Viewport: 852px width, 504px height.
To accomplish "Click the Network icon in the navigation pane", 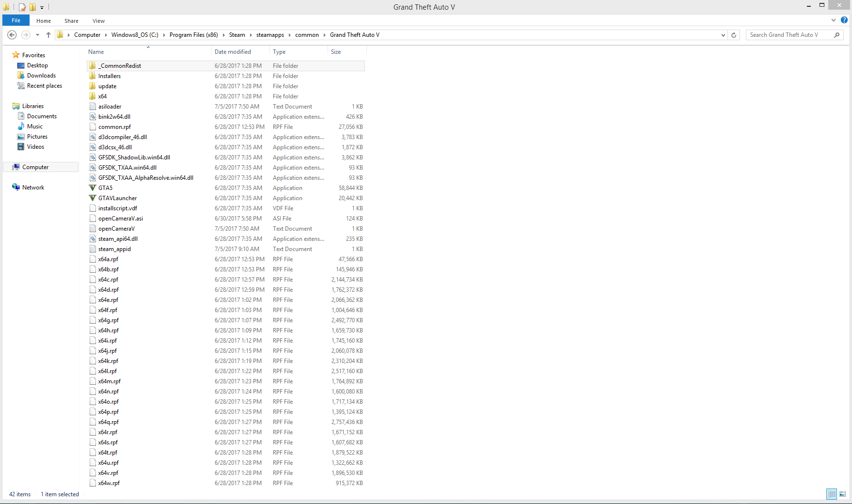I will pos(16,188).
